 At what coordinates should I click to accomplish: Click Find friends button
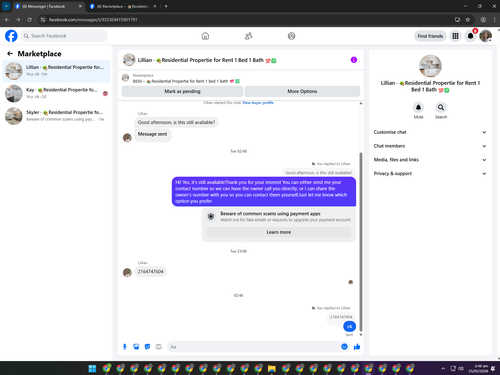click(x=430, y=36)
